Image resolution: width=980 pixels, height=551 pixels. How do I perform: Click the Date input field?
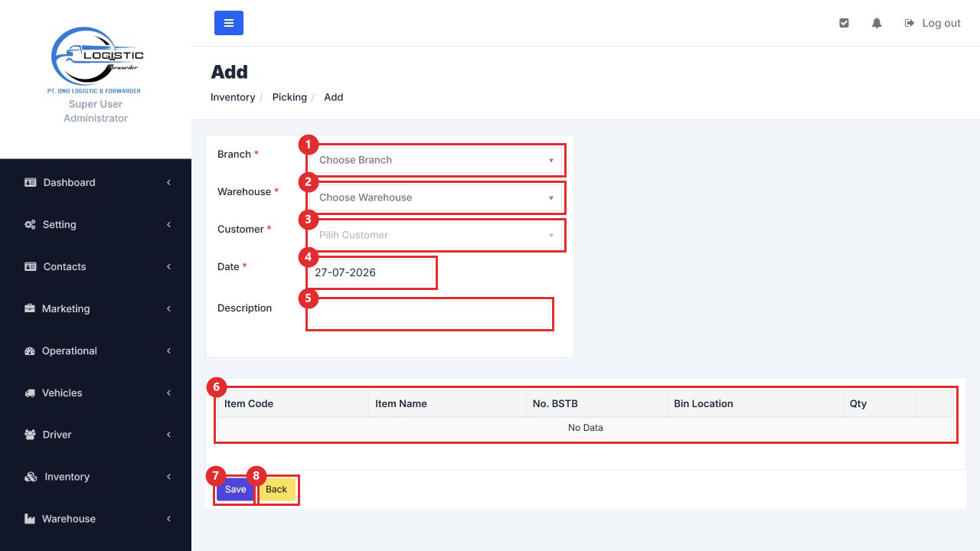pyautogui.click(x=371, y=272)
